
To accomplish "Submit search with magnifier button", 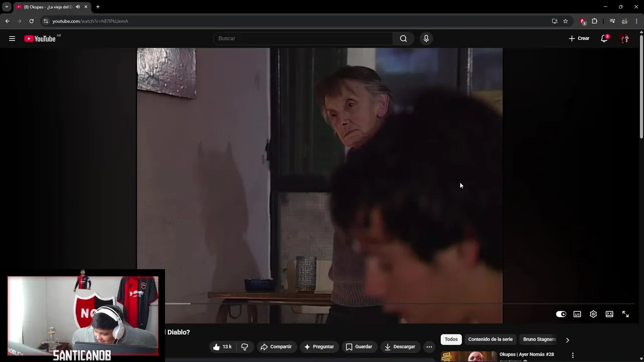I will coord(404,39).
